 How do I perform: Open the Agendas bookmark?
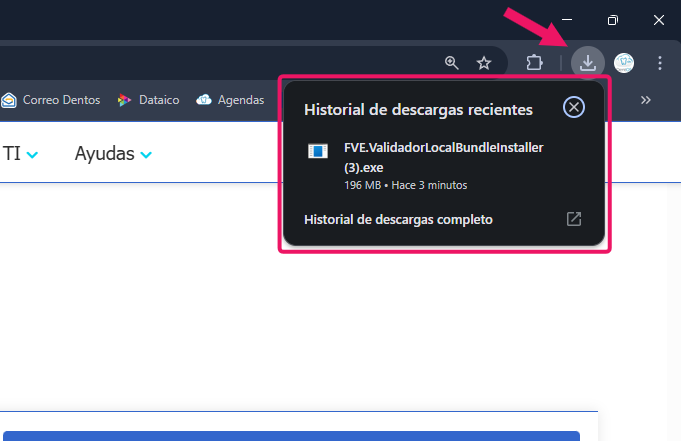pyautogui.click(x=230, y=100)
